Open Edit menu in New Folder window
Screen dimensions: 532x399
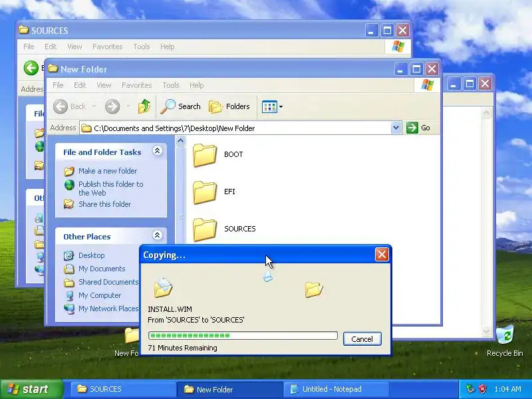pos(80,85)
